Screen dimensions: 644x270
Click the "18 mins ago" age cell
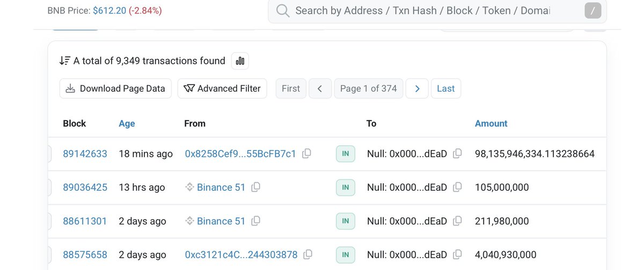point(145,154)
